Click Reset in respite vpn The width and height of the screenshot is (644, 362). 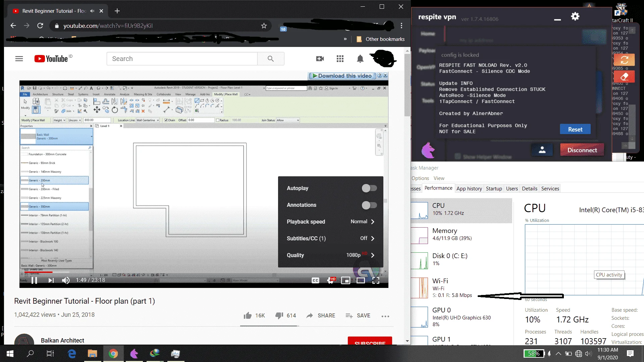click(x=575, y=129)
